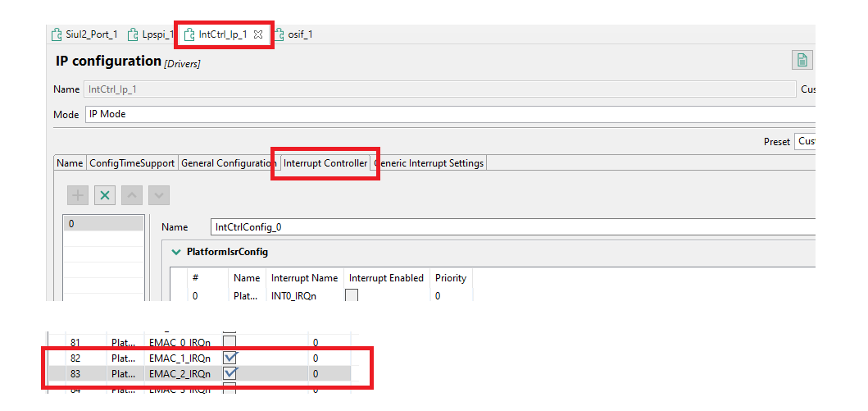Image resolution: width=868 pixels, height=411 pixels.
Task: Click the document icon beside IP configuration
Action: [802, 60]
